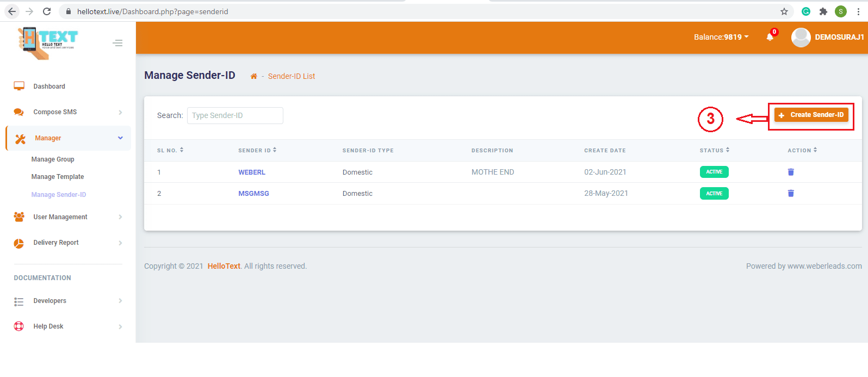Click trash icon for MSGMSG sender

click(791, 193)
